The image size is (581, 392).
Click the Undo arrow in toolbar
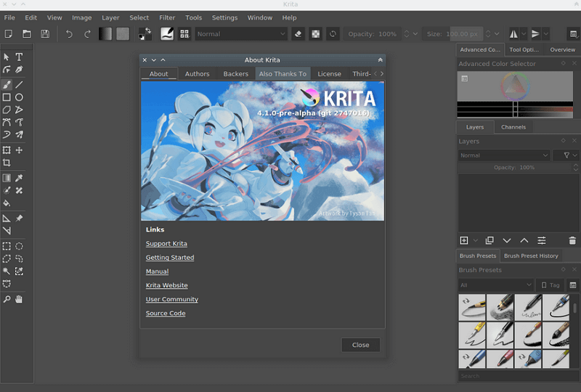[69, 34]
